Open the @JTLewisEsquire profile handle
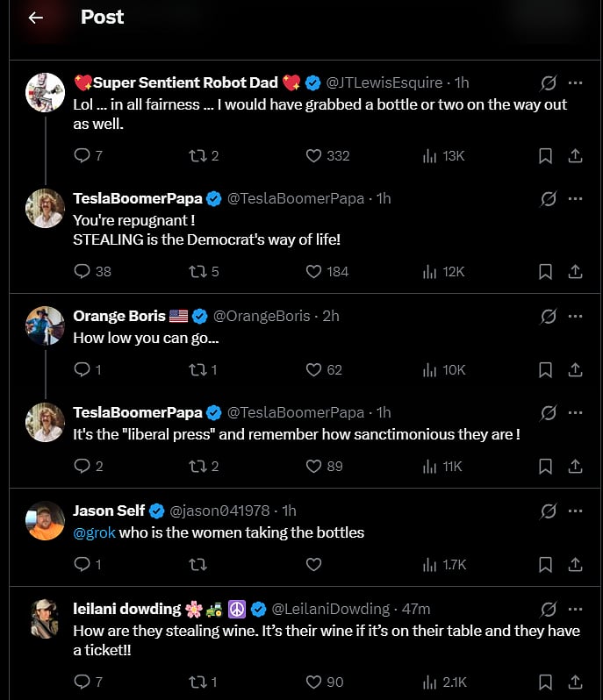The height and width of the screenshot is (700, 603). coord(384,82)
